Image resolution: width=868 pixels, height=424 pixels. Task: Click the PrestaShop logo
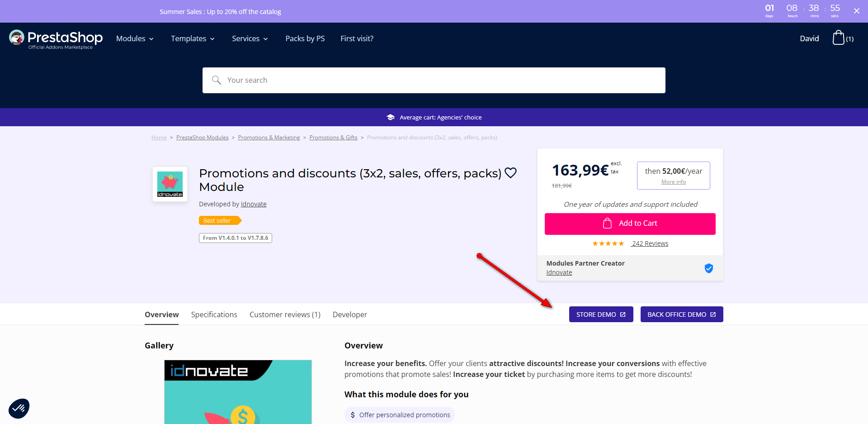tap(56, 39)
